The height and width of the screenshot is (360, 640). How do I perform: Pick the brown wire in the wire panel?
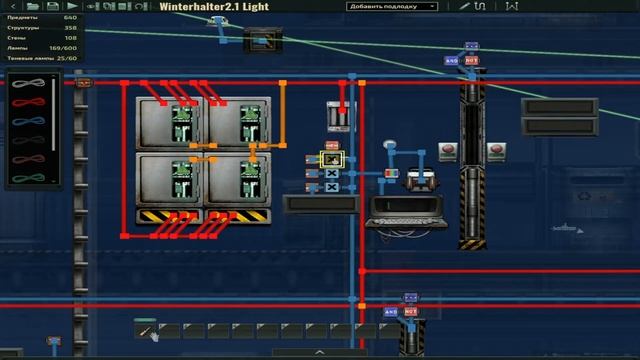tap(28, 159)
